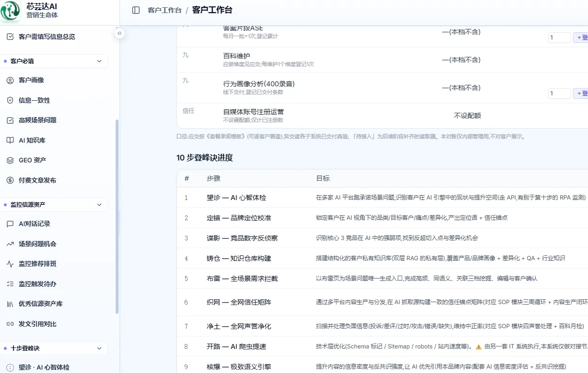Click the 付费文章发布 dollar icon

coord(10,180)
